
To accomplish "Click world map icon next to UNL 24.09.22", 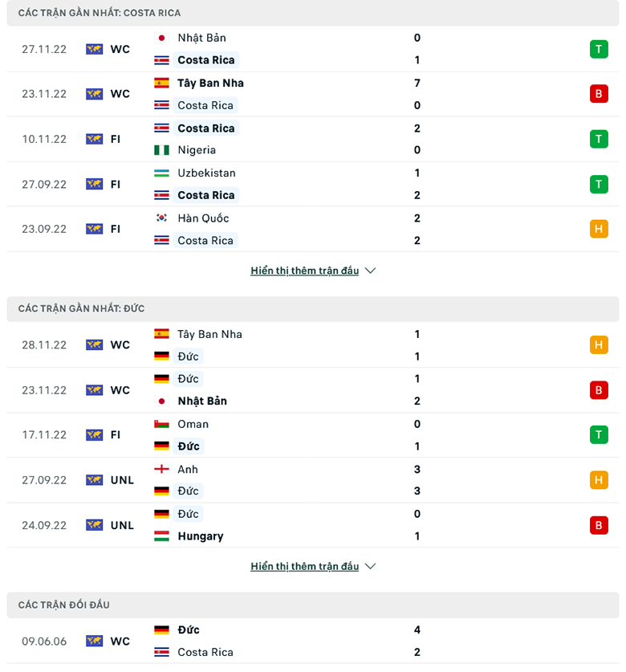I will [x=94, y=525].
